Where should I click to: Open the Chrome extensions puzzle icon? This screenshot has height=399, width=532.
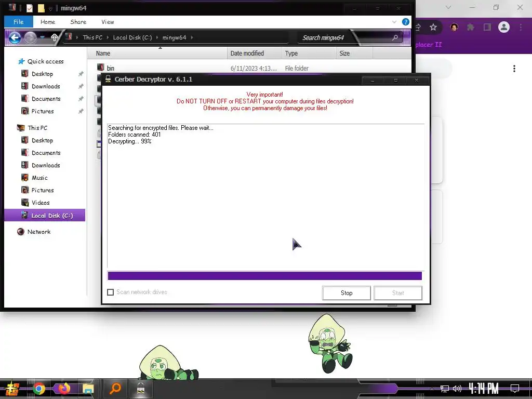coord(471,27)
